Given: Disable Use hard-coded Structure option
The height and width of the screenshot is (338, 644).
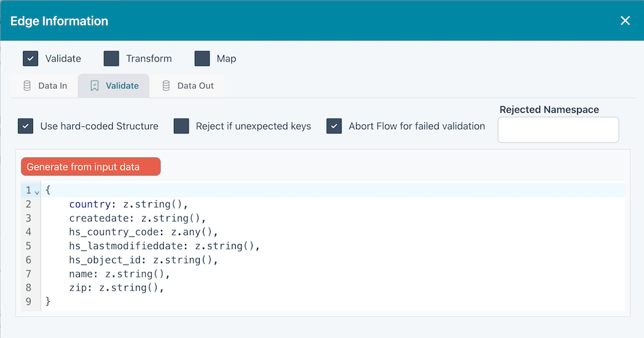Looking at the screenshot, I should [26, 126].
